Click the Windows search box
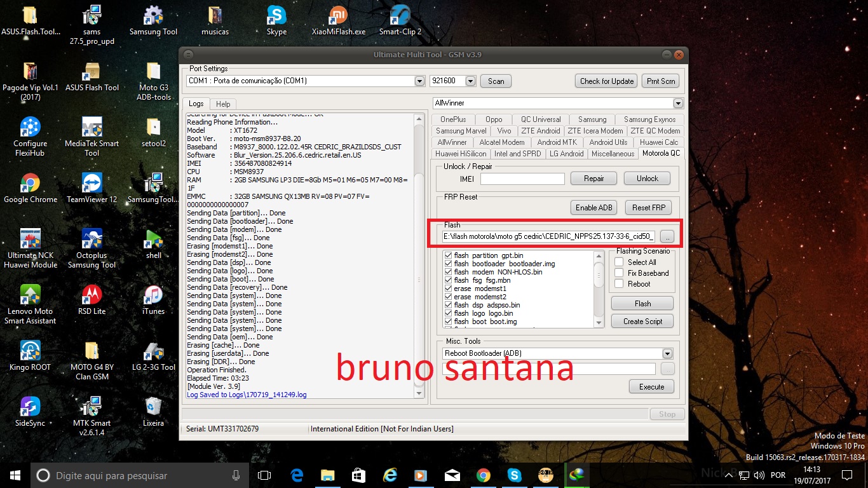Image resolution: width=868 pixels, height=488 pixels. [x=140, y=475]
